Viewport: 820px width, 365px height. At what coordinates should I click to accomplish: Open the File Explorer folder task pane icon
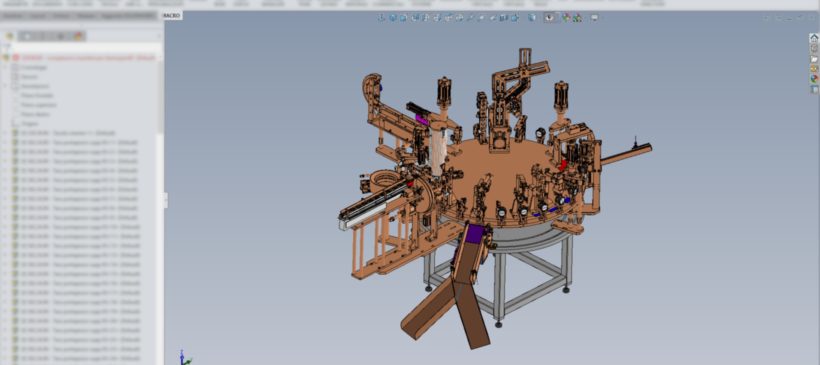[x=814, y=59]
